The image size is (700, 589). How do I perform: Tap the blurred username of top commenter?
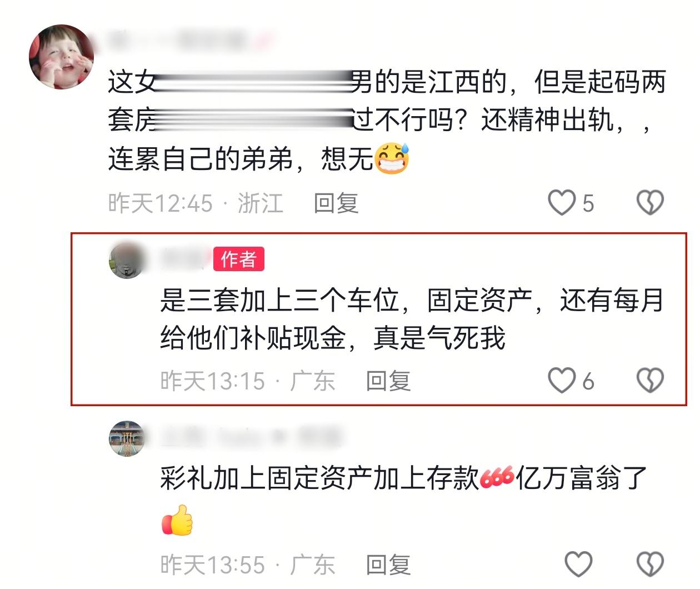189,40
